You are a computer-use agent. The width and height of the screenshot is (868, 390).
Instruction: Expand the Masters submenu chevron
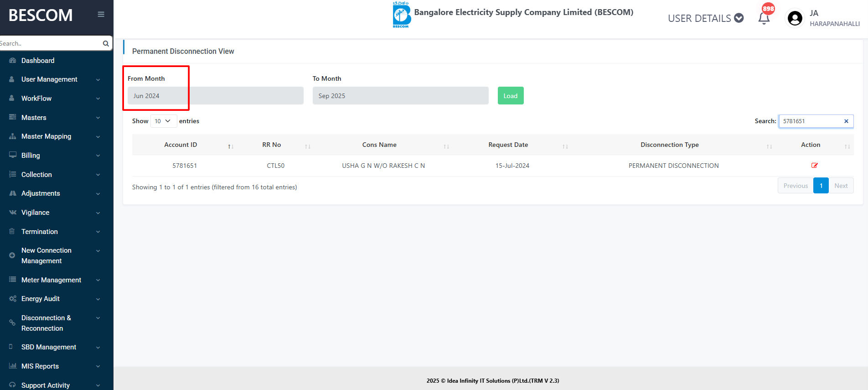click(x=98, y=118)
